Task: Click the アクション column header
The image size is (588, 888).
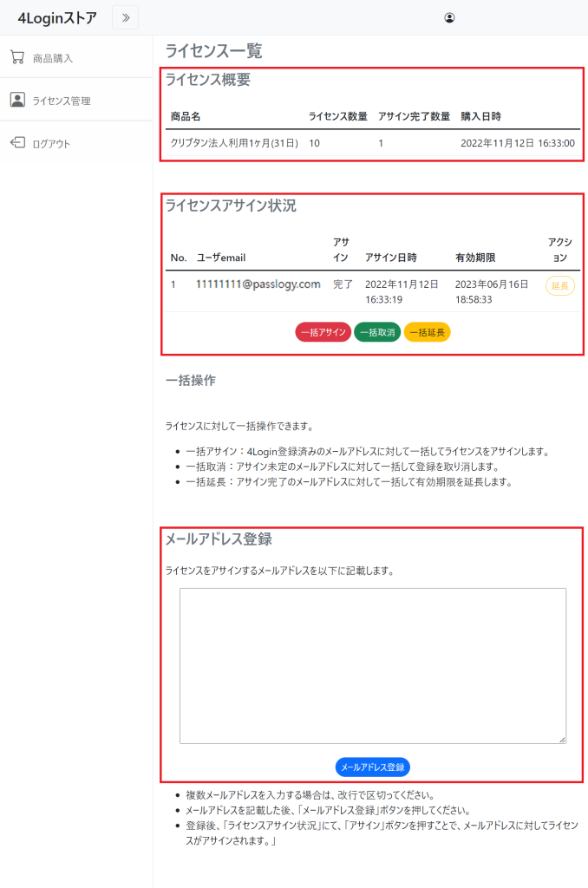Action: pos(559,250)
